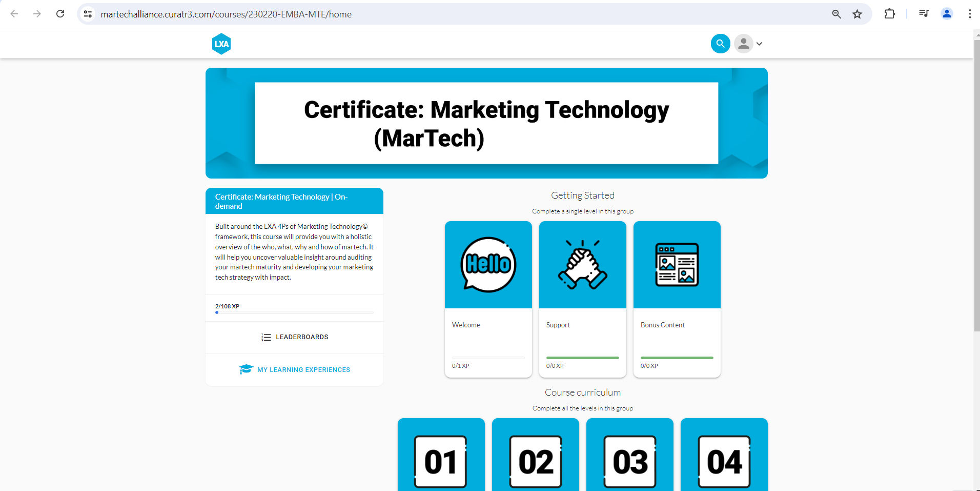Open curriculum level 04

click(x=724, y=455)
